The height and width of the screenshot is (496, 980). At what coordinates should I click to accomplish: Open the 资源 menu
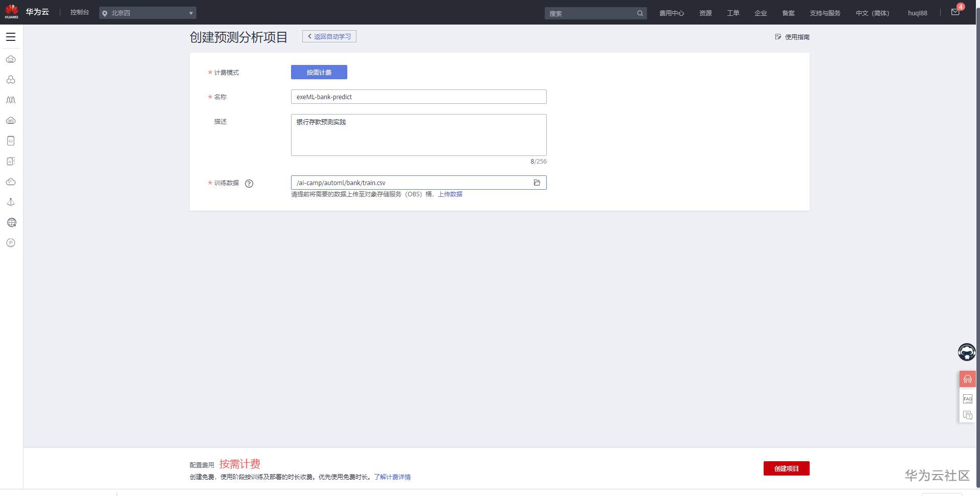705,13
